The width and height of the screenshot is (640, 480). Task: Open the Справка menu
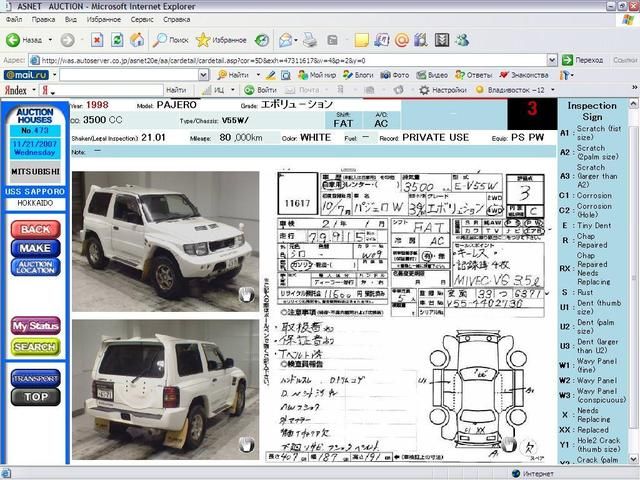[x=176, y=20]
